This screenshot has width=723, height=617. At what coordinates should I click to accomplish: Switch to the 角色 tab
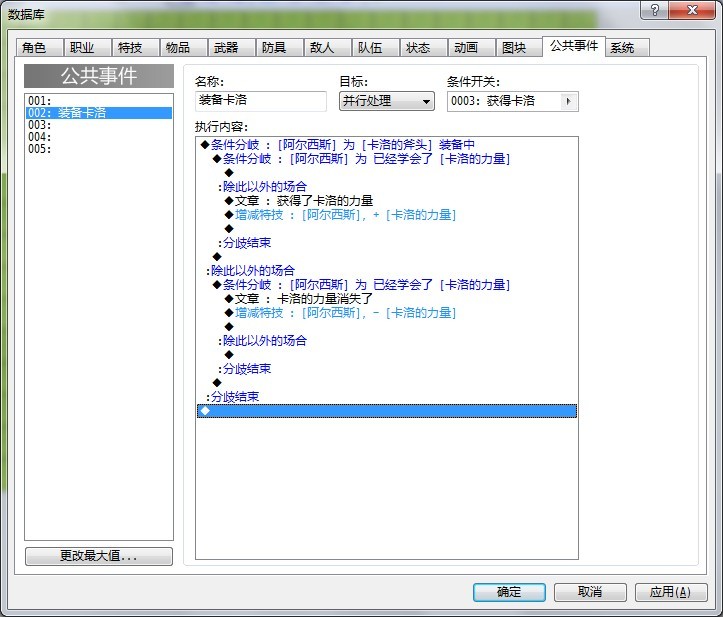pos(39,47)
